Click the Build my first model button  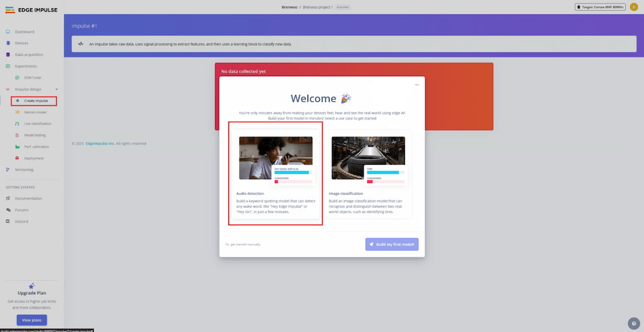[x=391, y=244]
